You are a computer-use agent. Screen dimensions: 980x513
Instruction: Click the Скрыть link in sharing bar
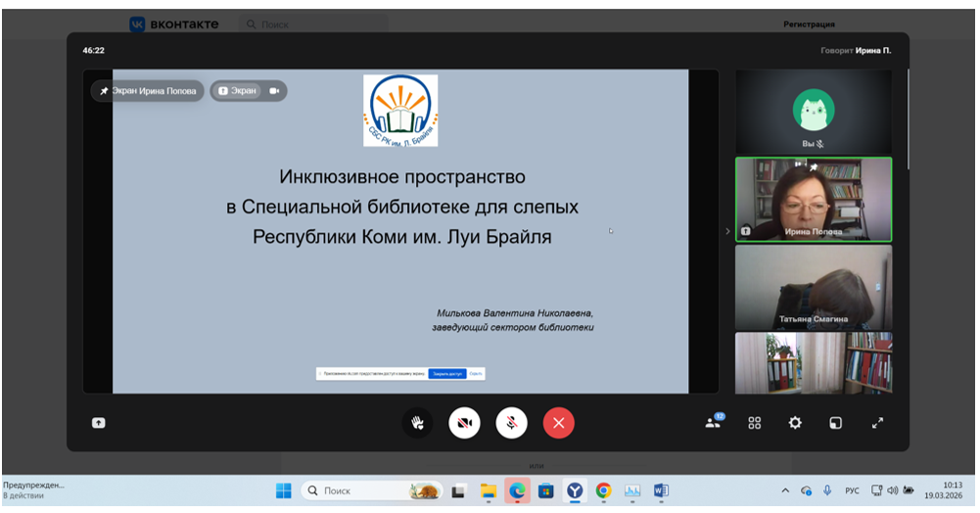(x=476, y=374)
